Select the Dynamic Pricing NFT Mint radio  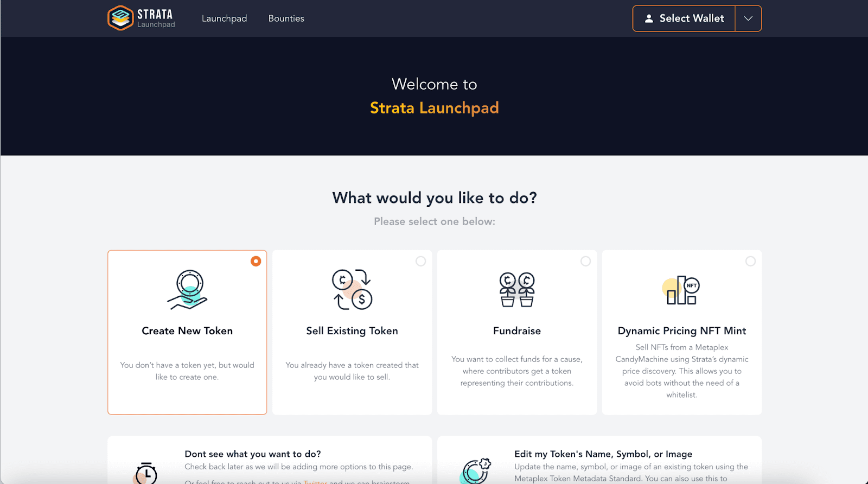(x=750, y=261)
